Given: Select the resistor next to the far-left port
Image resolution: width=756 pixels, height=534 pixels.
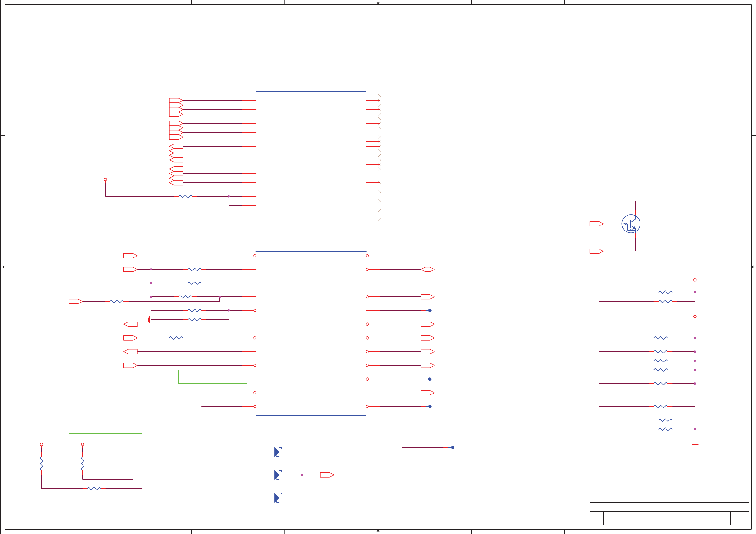Looking at the screenshot, I should coord(116,301).
